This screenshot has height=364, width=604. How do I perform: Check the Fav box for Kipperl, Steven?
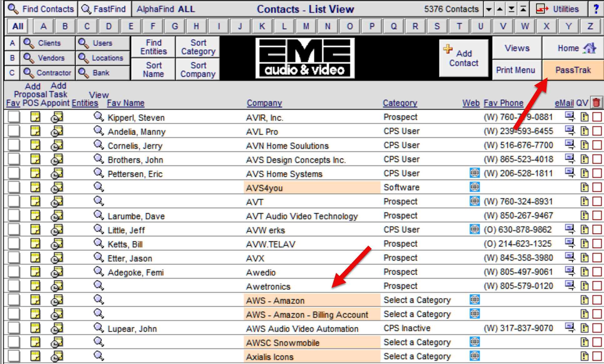[14, 117]
